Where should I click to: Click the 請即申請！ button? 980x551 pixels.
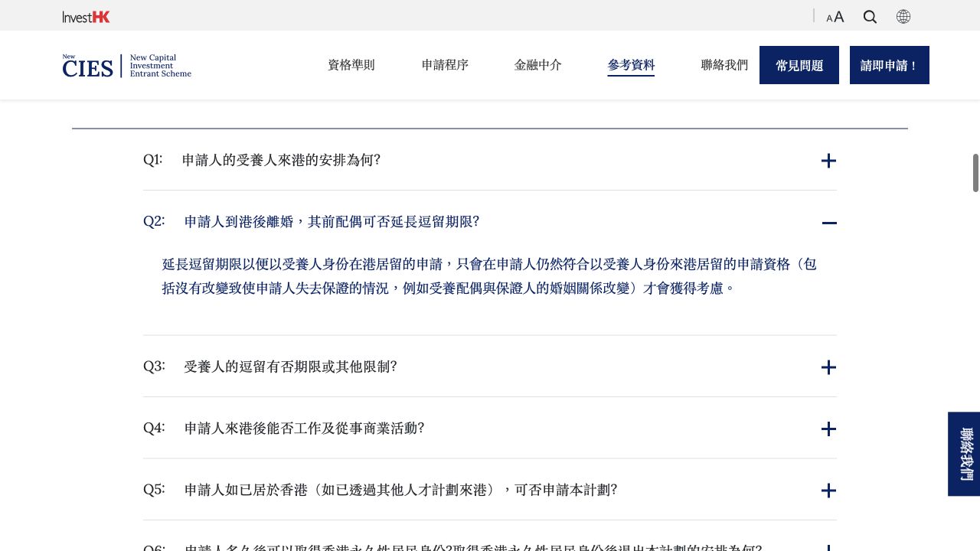tap(890, 65)
